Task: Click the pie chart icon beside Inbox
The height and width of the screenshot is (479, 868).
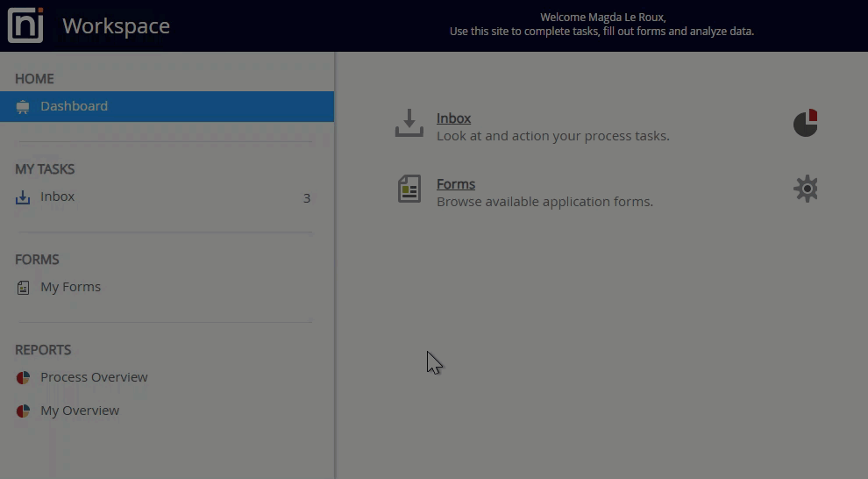Action: tap(806, 122)
